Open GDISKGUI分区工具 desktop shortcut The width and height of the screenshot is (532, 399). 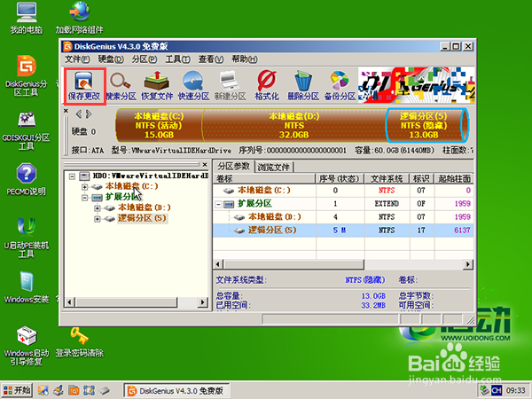pyautogui.click(x=26, y=131)
